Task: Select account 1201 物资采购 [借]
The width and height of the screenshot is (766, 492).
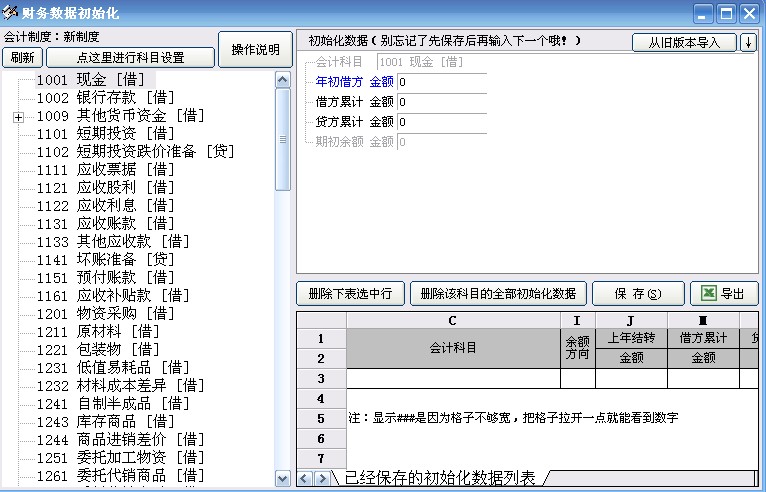Action: coord(106,314)
